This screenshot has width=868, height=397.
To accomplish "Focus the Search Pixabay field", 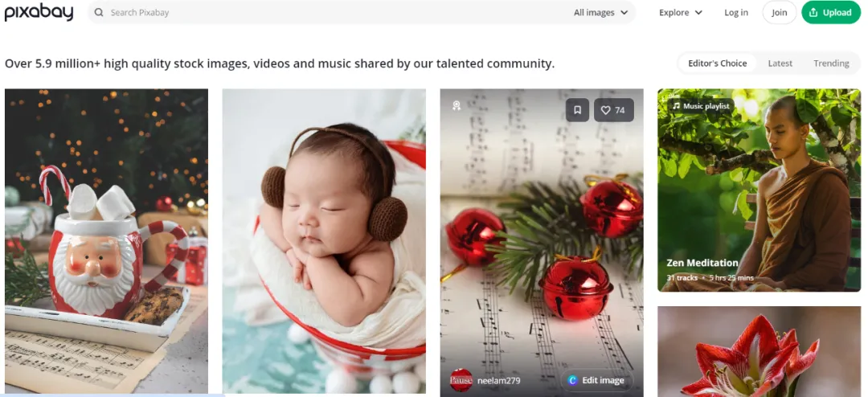I will click(x=332, y=12).
